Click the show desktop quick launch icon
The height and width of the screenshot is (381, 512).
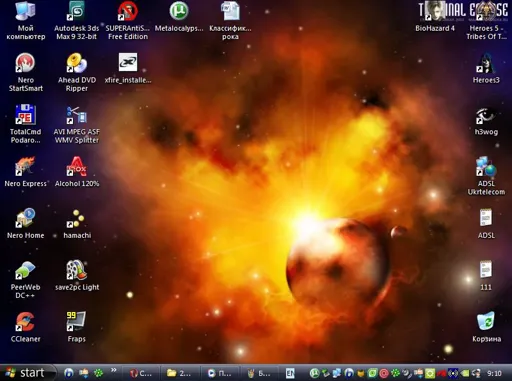point(83,373)
